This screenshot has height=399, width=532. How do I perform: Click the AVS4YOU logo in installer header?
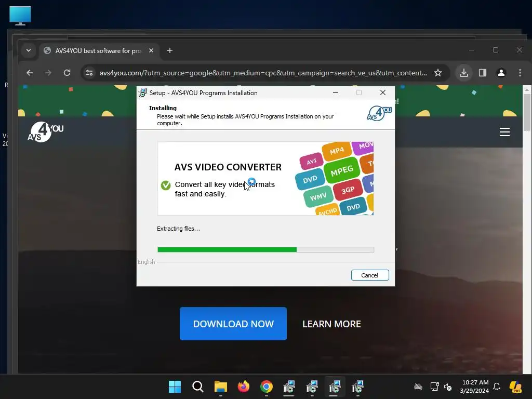coord(379,113)
